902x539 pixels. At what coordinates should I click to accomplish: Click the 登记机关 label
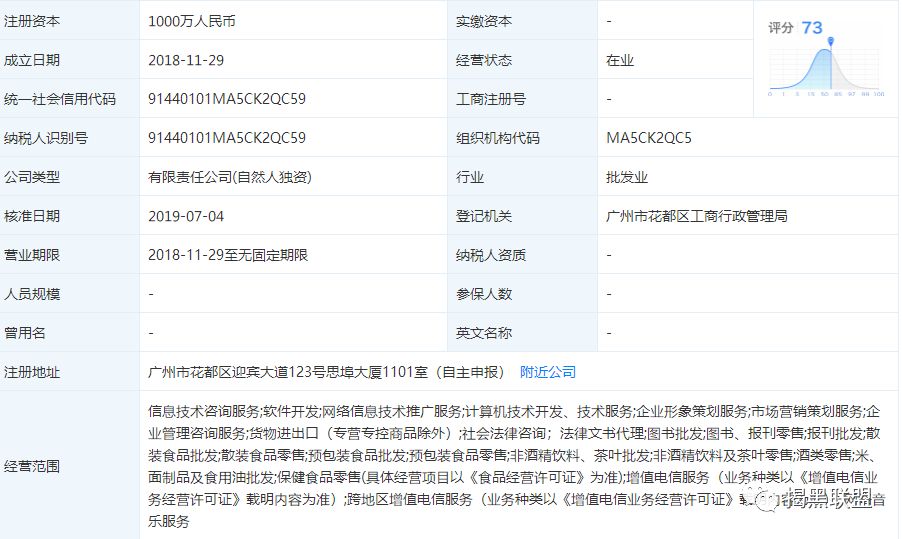click(x=484, y=216)
